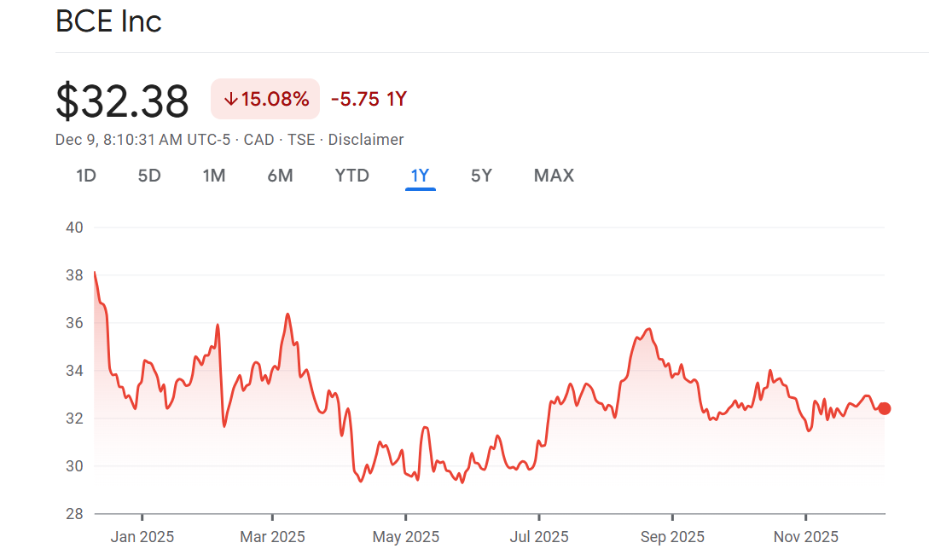Click the May 2025 axis label
The width and height of the screenshot is (929, 560).
tap(406, 537)
